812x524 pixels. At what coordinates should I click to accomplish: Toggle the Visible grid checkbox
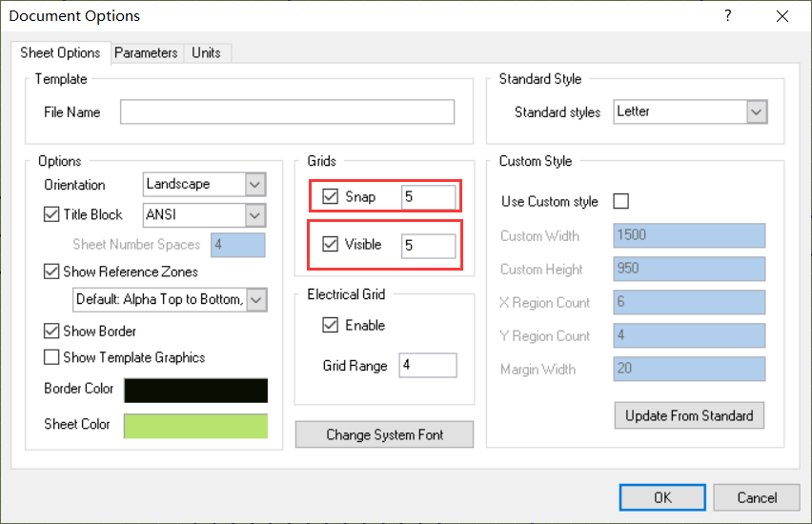click(x=331, y=244)
